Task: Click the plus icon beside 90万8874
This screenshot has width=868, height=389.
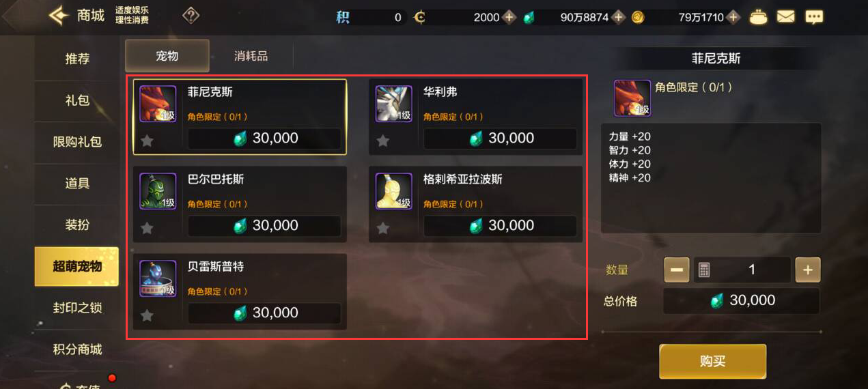Action: coord(618,17)
